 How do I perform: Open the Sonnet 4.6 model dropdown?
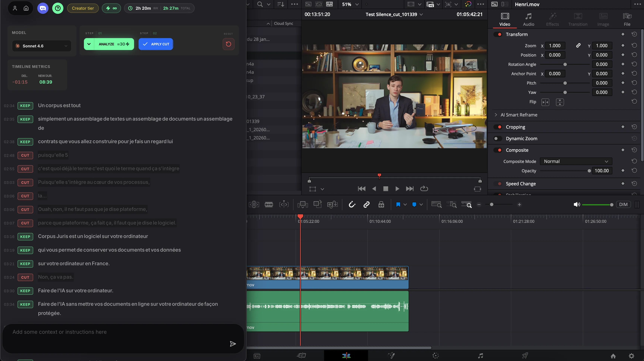click(42, 46)
